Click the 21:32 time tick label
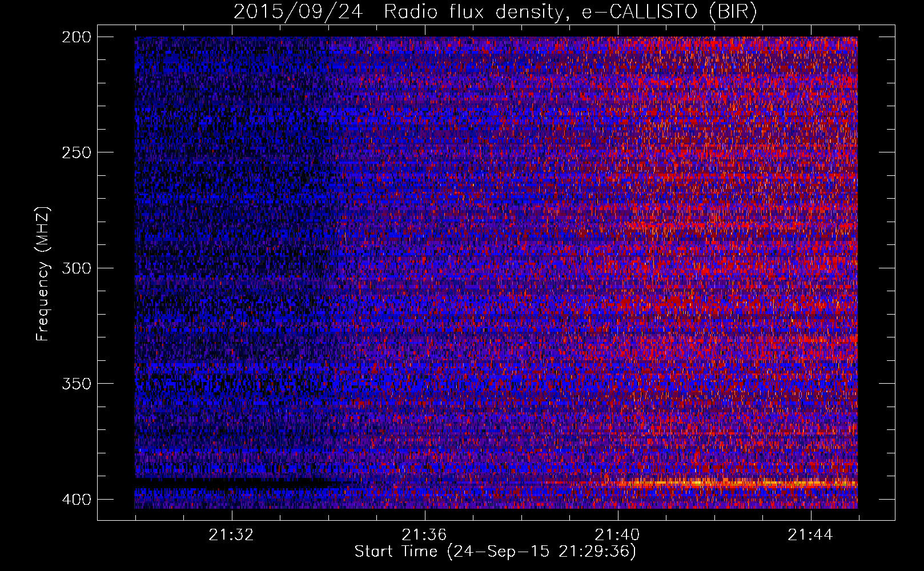924x571 pixels. 231,535
